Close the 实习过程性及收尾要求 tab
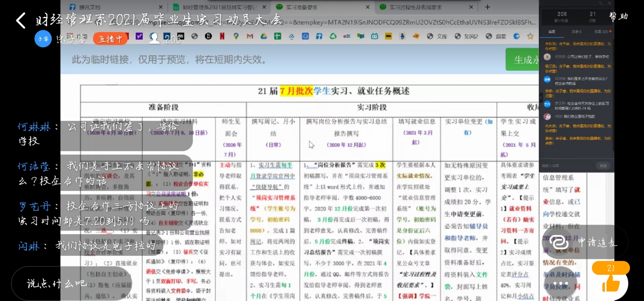644x301 pixels. pyautogui.click(x=471, y=7)
